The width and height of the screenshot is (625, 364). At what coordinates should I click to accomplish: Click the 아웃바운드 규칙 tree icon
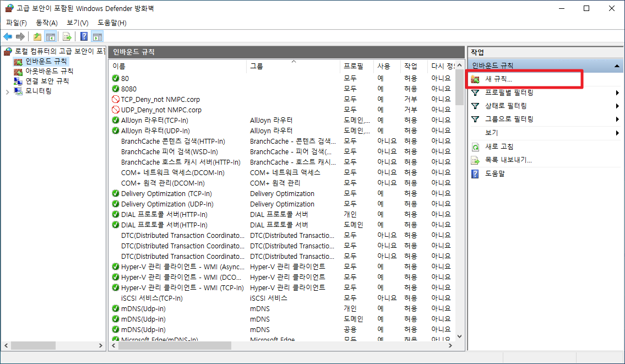(x=18, y=72)
